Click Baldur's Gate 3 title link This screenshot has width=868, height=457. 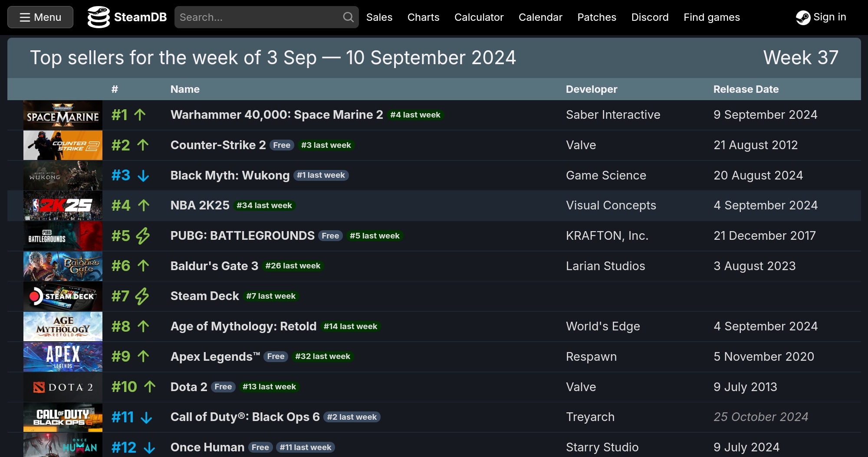pos(214,266)
